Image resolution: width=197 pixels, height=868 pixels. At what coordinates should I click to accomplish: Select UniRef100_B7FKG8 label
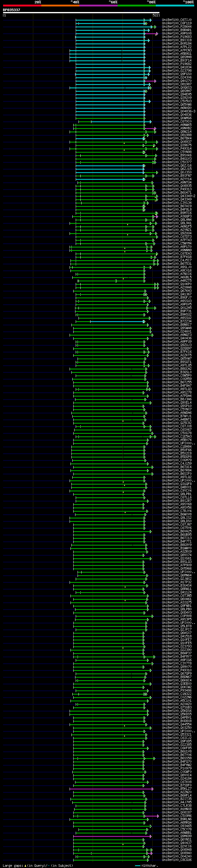[176, 257]
